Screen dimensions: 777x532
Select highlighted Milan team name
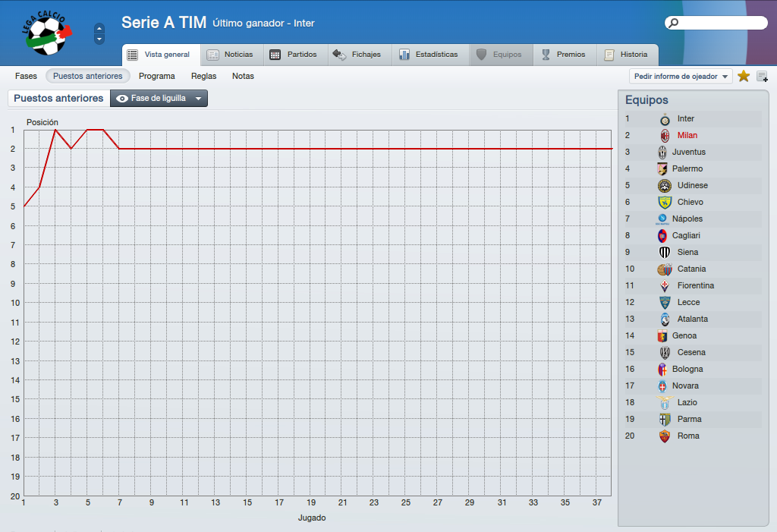pyautogui.click(x=687, y=135)
